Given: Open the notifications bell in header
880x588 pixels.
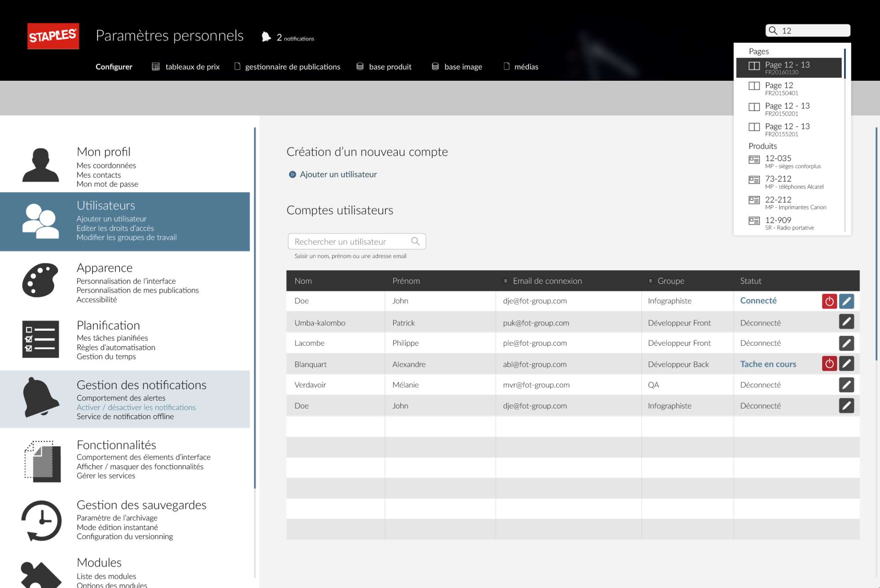Looking at the screenshot, I should 266,37.
